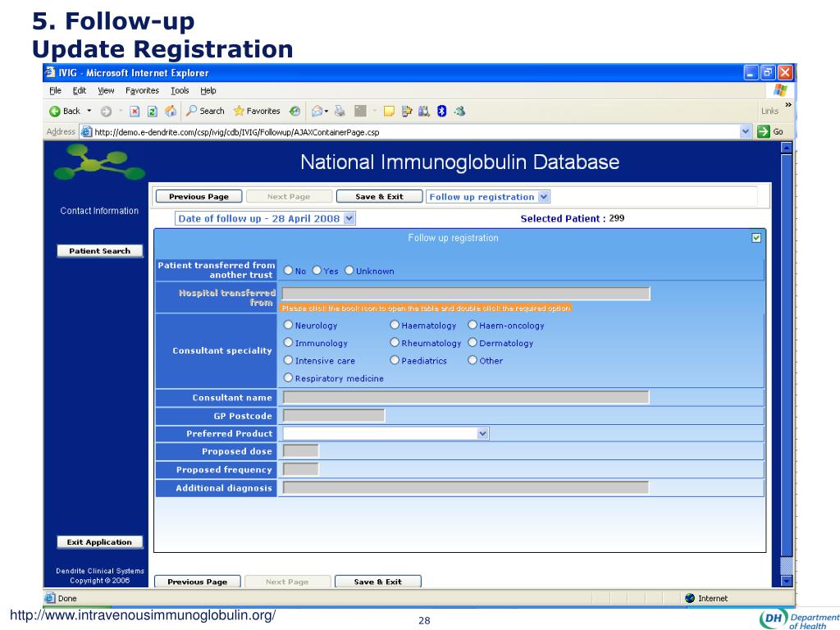The height and width of the screenshot is (630, 840).
Task: Open the Help menu
Action: [208, 90]
